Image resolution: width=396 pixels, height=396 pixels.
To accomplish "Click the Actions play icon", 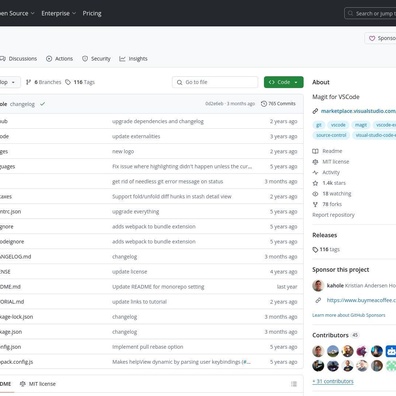I will tap(49, 59).
